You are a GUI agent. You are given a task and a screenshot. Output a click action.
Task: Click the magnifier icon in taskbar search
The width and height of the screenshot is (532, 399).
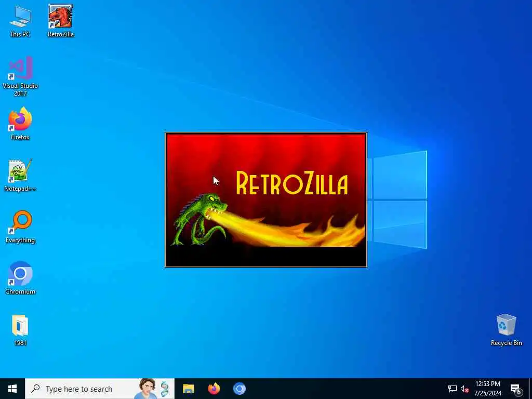pyautogui.click(x=35, y=389)
